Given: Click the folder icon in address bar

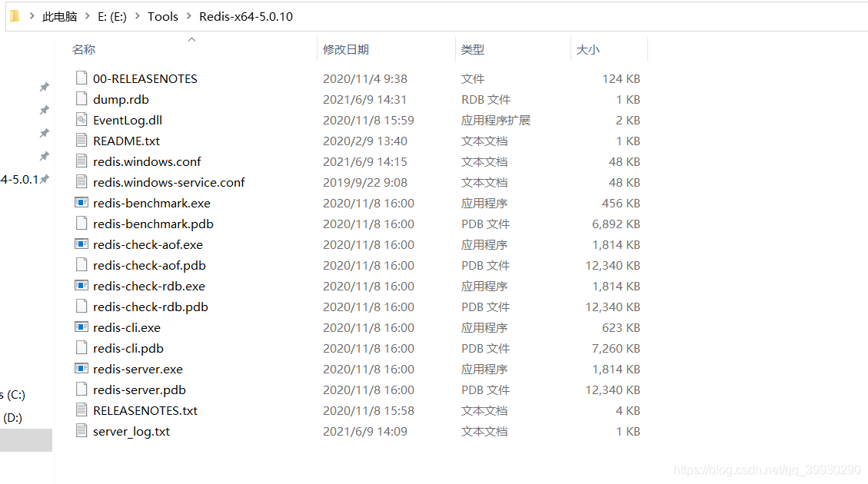Looking at the screenshot, I should pos(15,16).
